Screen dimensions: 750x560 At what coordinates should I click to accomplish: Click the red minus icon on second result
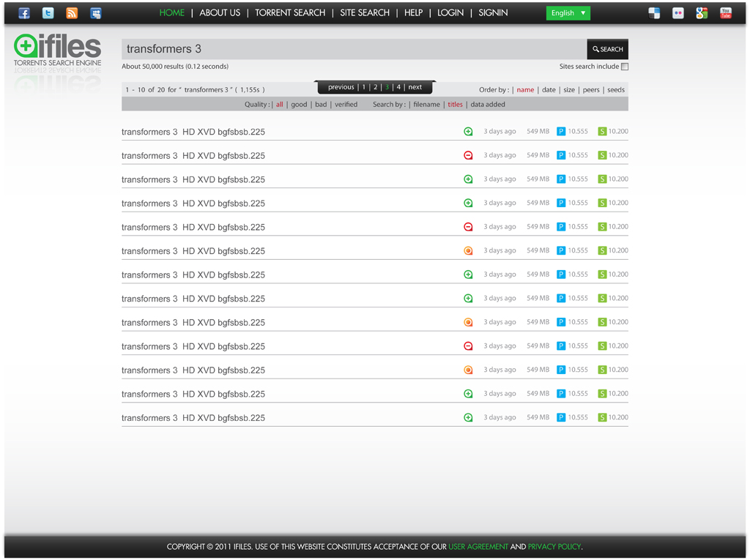point(468,155)
